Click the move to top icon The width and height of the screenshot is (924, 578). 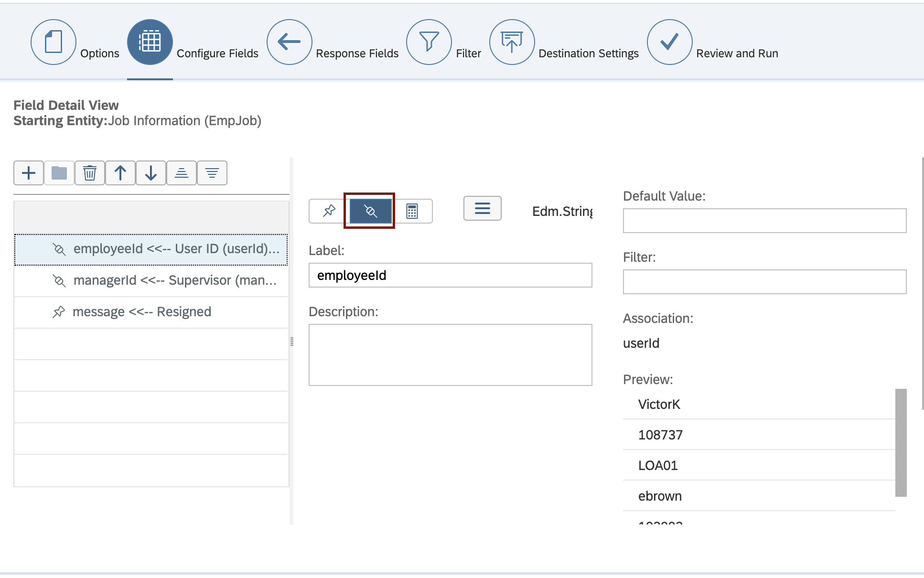coord(182,173)
